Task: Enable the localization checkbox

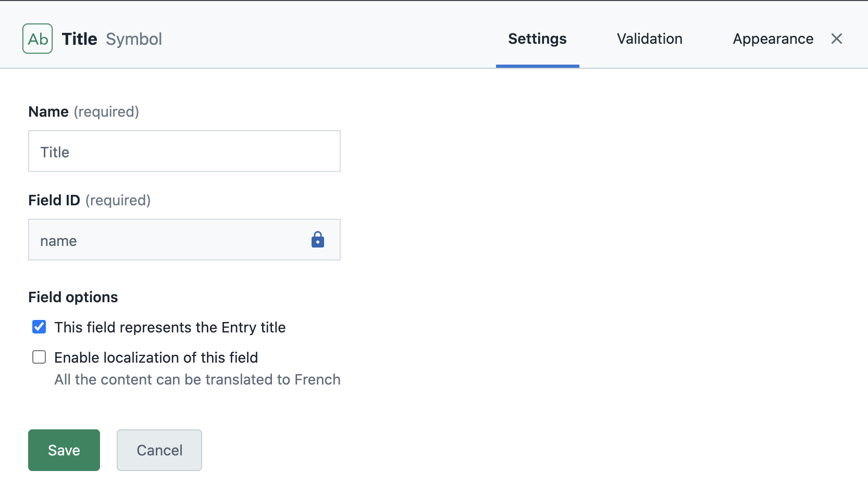Action: click(x=39, y=357)
